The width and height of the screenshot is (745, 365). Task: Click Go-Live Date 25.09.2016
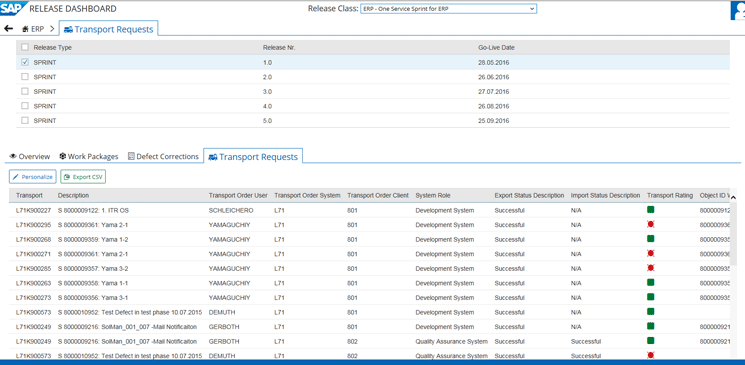pos(494,121)
